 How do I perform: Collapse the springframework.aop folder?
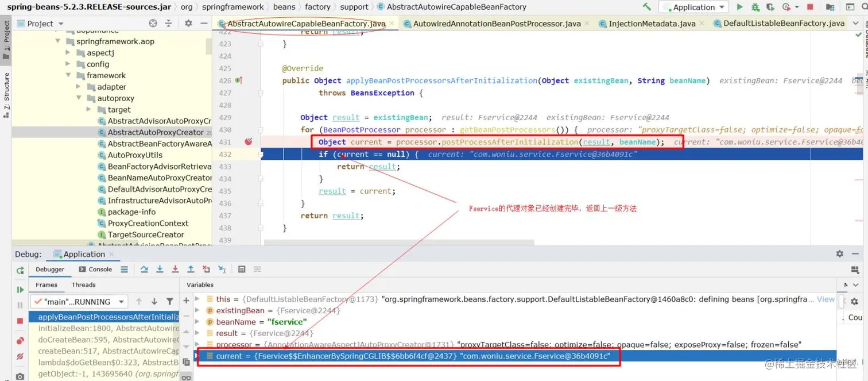pyautogui.click(x=57, y=41)
